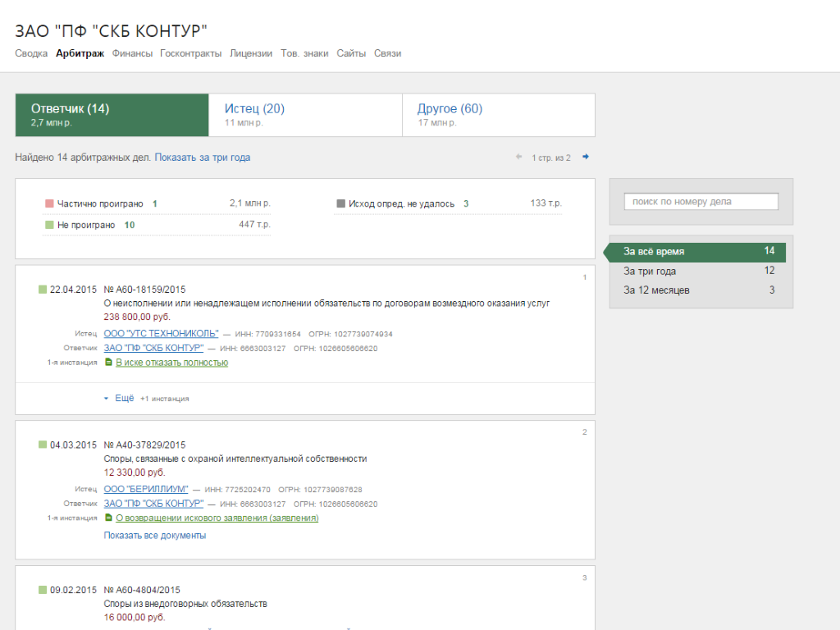Click the case number search field
Viewport: 840px width, 630px height.
[701, 202]
